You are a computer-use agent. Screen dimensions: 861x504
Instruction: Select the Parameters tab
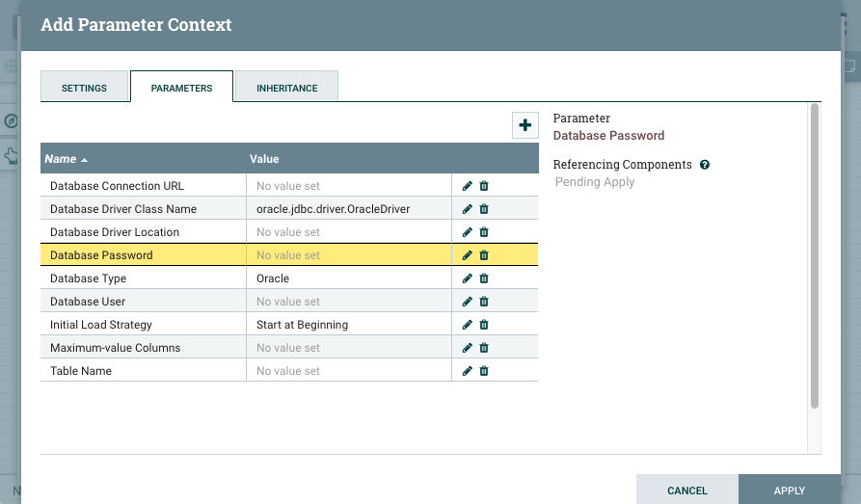pos(181,88)
